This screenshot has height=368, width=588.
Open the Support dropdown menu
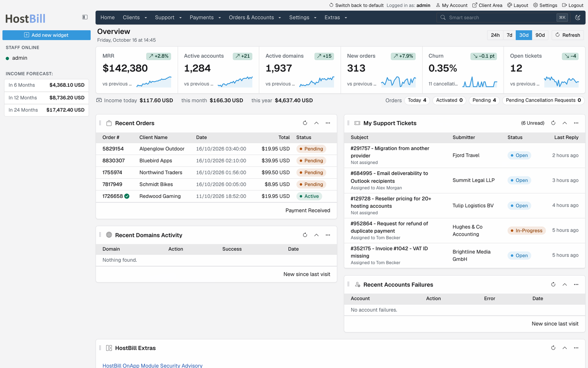(x=168, y=18)
